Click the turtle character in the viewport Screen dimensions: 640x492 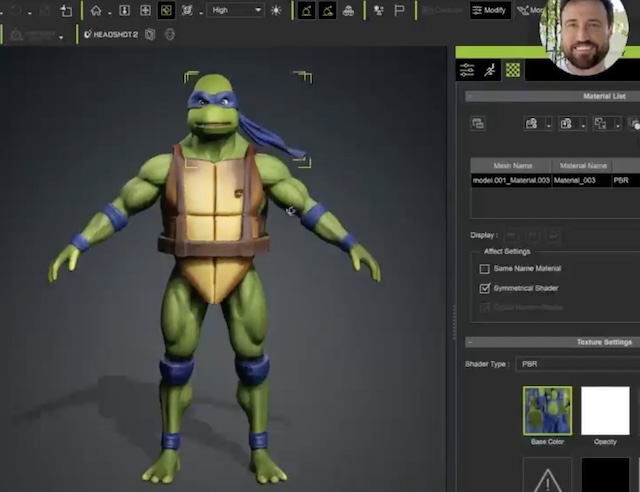[214, 278]
